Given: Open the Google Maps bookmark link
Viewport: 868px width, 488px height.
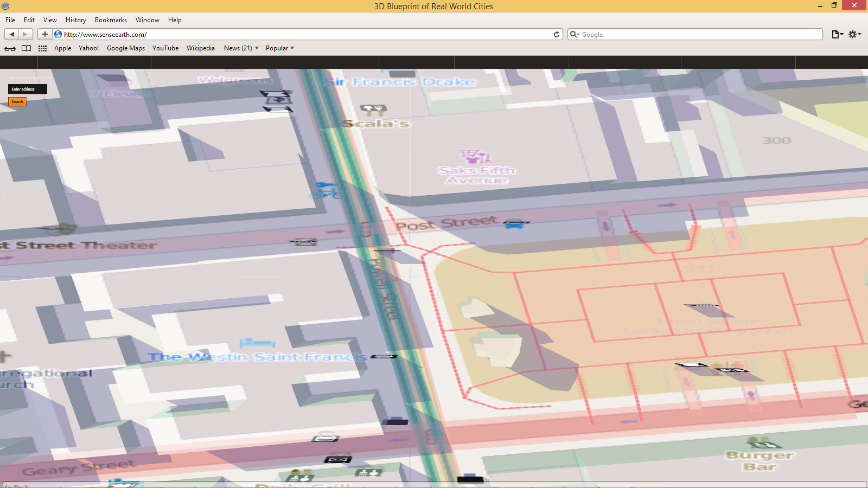Looking at the screenshot, I should [x=126, y=48].
